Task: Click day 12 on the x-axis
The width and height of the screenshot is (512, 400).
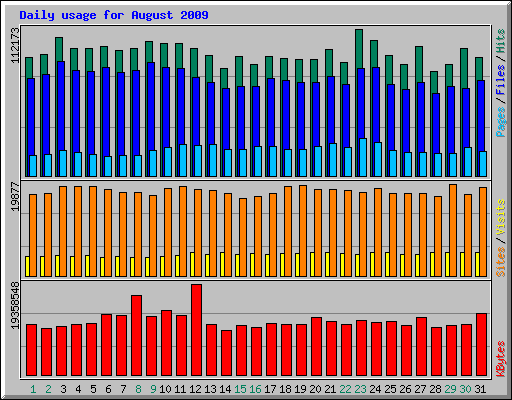Action: (x=195, y=389)
